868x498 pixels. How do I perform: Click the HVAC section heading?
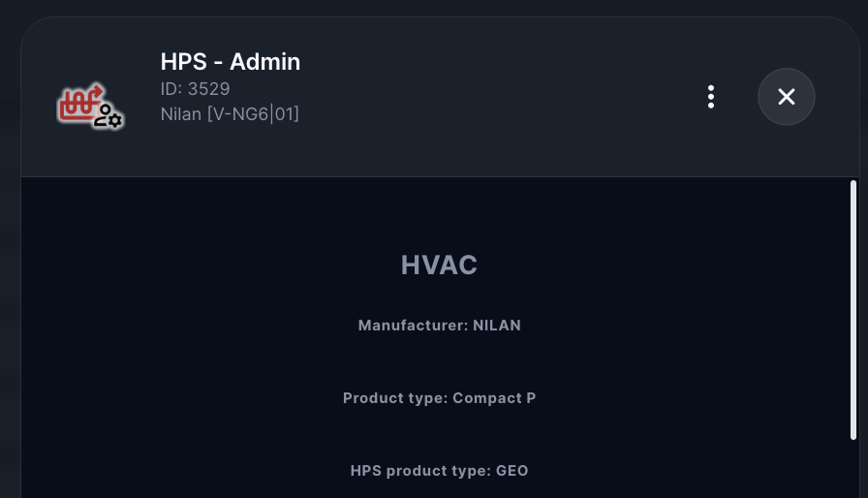(x=439, y=265)
